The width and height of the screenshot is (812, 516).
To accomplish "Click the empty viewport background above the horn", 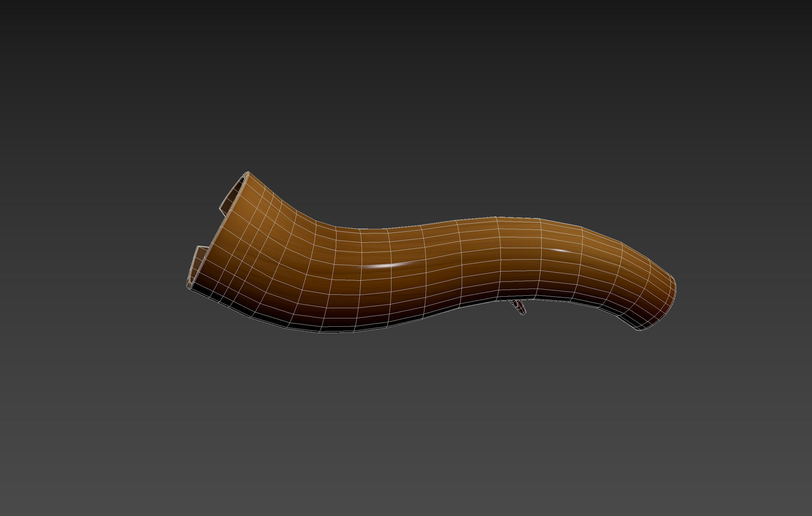I will (x=405, y=84).
